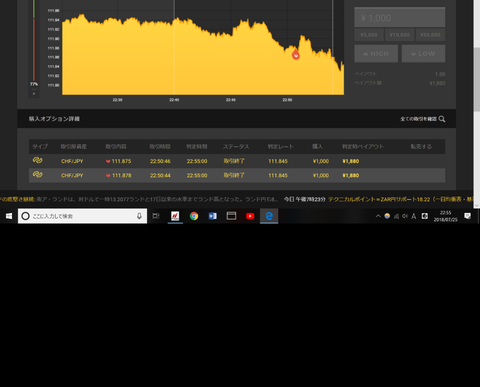
Task: Click the down arrow beside 111.875
Action: [x=108, y=161]
